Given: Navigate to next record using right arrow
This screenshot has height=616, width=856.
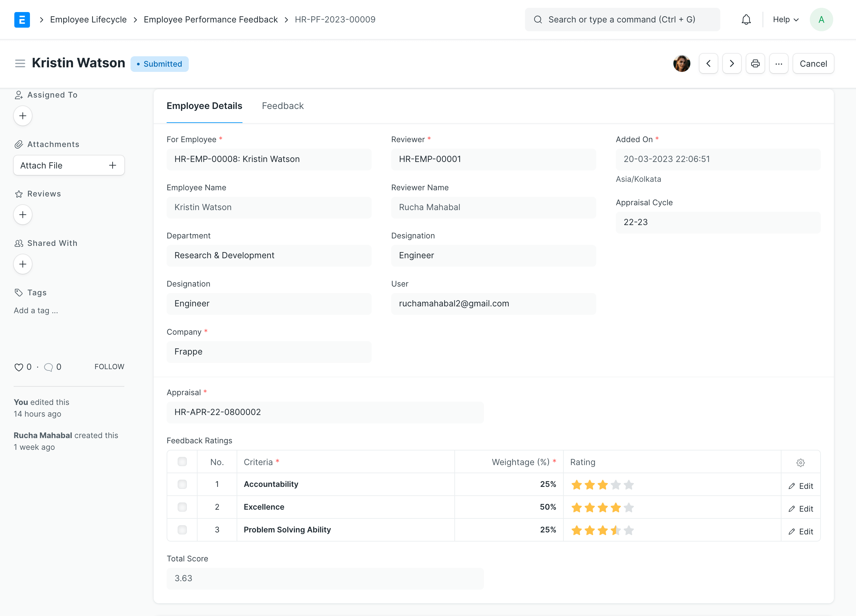Looking at the screenshot, I should (732, 64).
